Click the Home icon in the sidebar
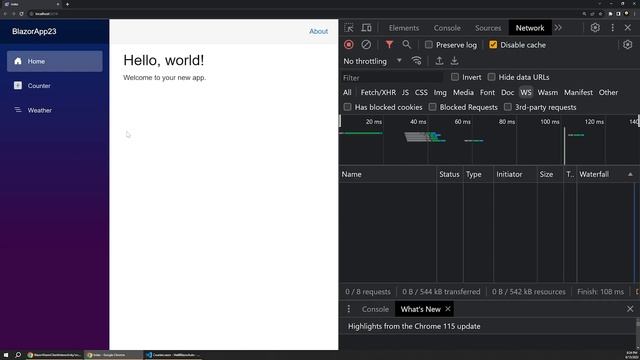 click(x=18, y=61)
